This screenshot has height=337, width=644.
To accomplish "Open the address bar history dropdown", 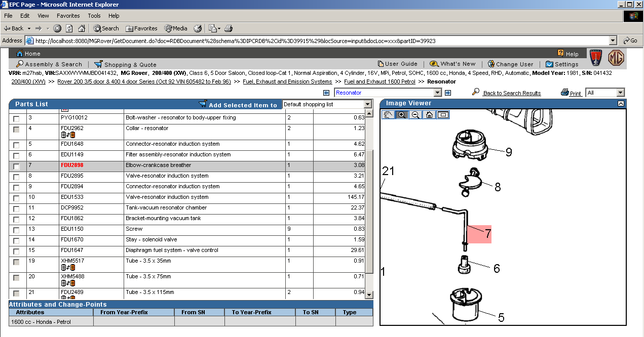I will tap(613, 40).
